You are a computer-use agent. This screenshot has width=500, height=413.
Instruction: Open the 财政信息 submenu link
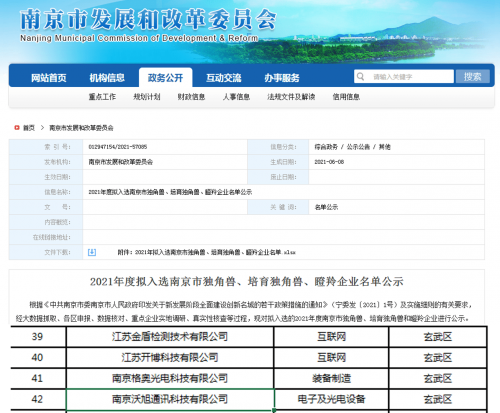pyautogui.click(x=191, y=97)
